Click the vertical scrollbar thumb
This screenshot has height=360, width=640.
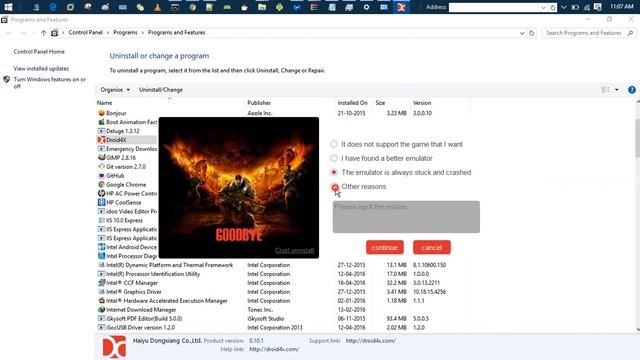tap(637, 138)
